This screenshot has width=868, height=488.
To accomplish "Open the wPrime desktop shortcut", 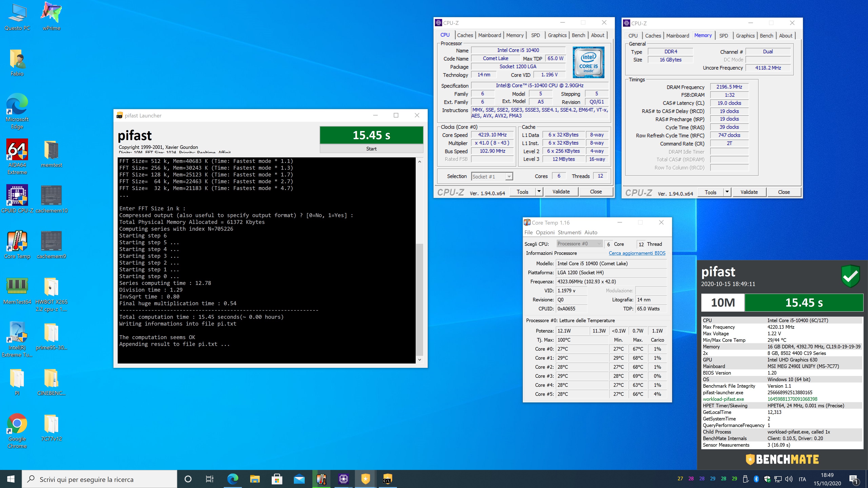I will pos(51,17).
